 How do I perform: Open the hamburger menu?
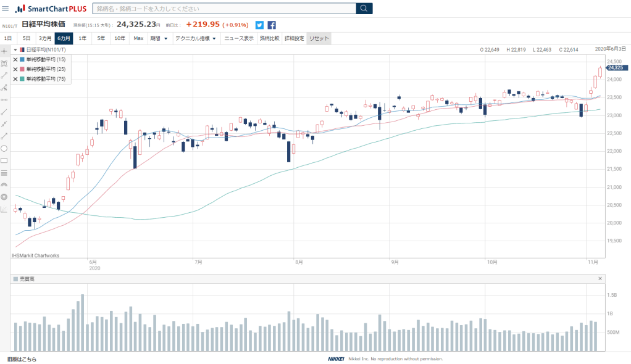6,9
